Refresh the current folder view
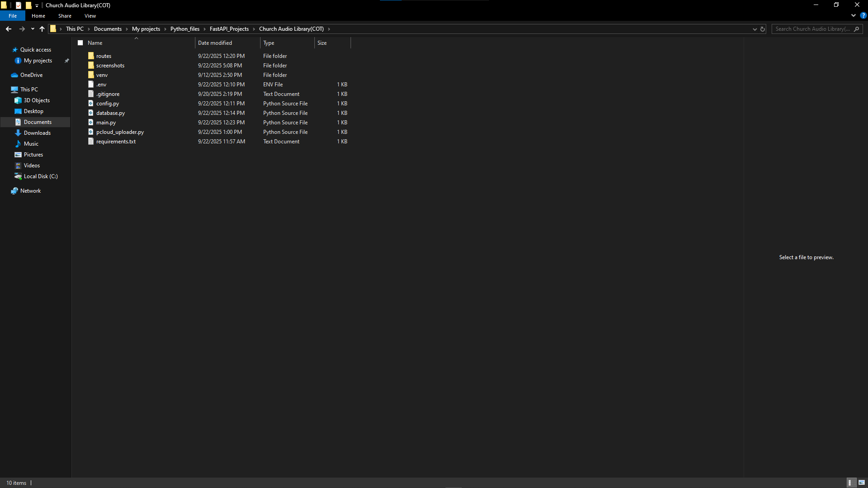 tap(763, 29)
